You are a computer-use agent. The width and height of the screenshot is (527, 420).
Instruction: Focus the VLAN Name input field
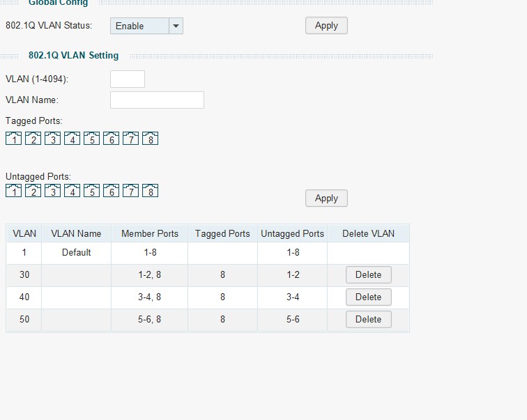[x=157, y=100]
